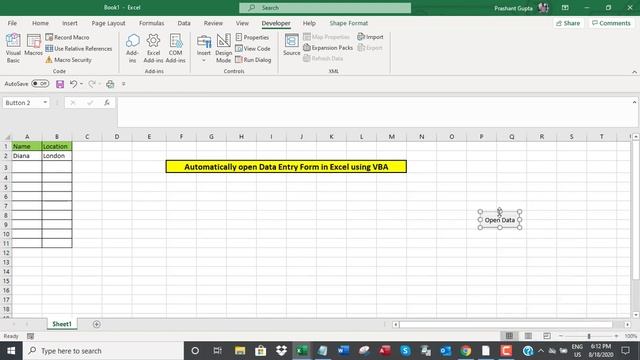
Task: Open the Add-ins button
Action: pos(132,48)
